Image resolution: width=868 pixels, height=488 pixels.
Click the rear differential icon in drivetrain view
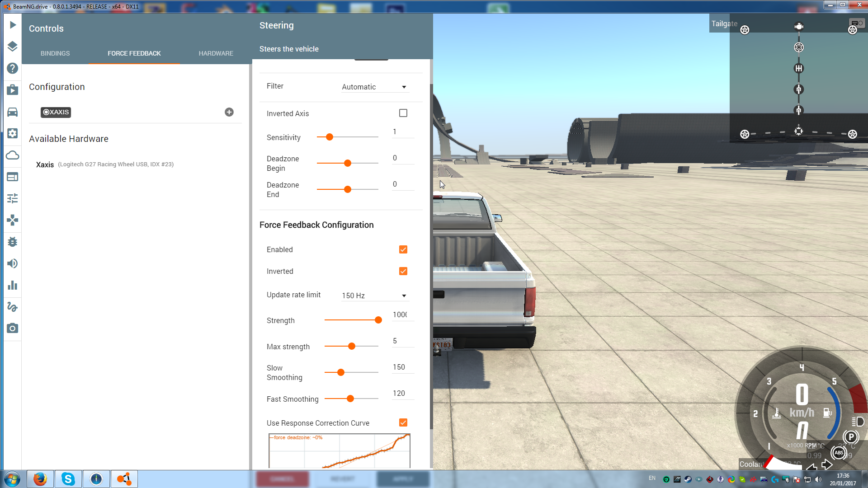point(799,131)
